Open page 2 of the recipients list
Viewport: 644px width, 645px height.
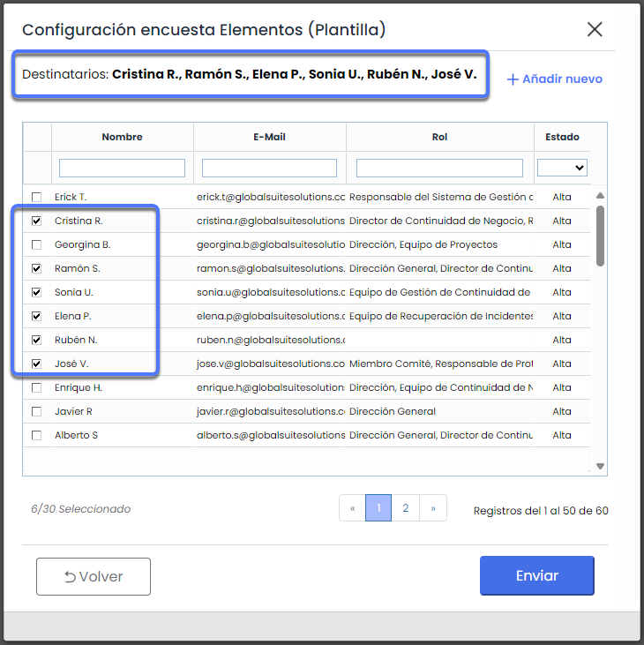point(406,508)
